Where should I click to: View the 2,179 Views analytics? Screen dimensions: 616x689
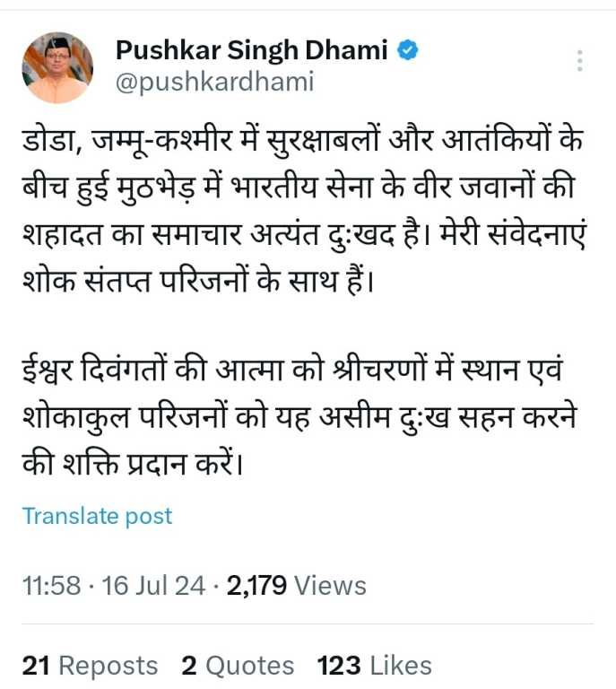[x=297, y=585]
